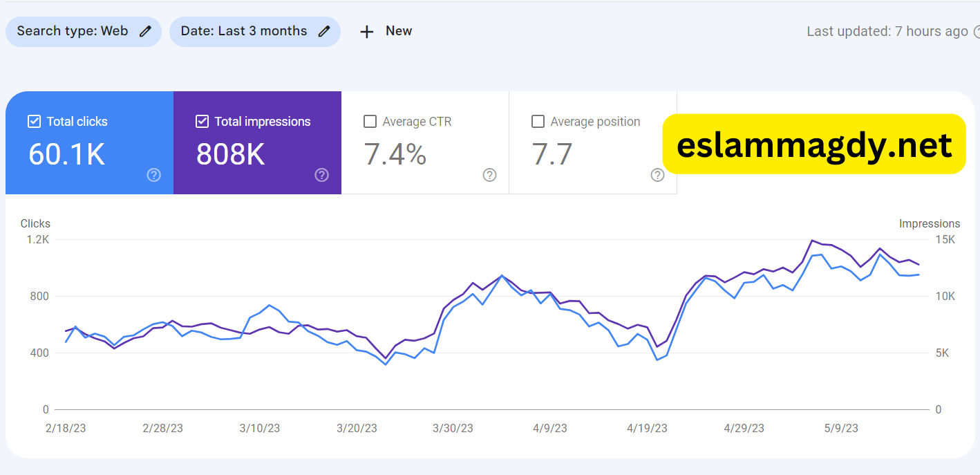This screenshot has height=475, width=980.
Task: Click pencil icon on Search type filter
Action: coord(145,32)
